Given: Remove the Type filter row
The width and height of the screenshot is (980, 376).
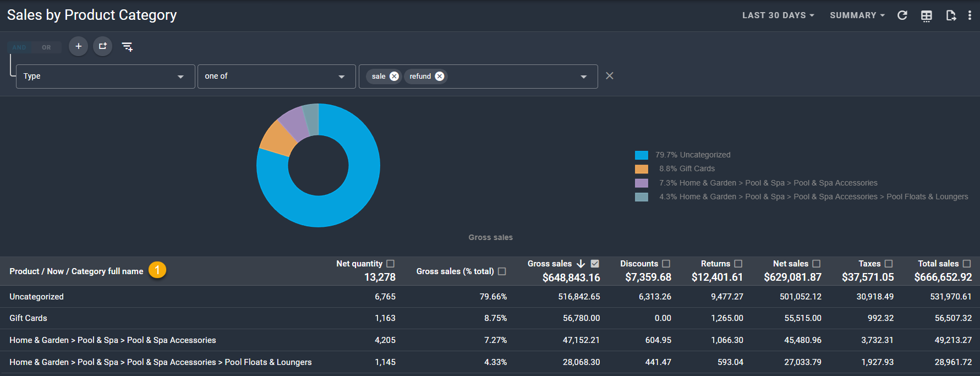Looking at the screenshot, I should (609, 76).
